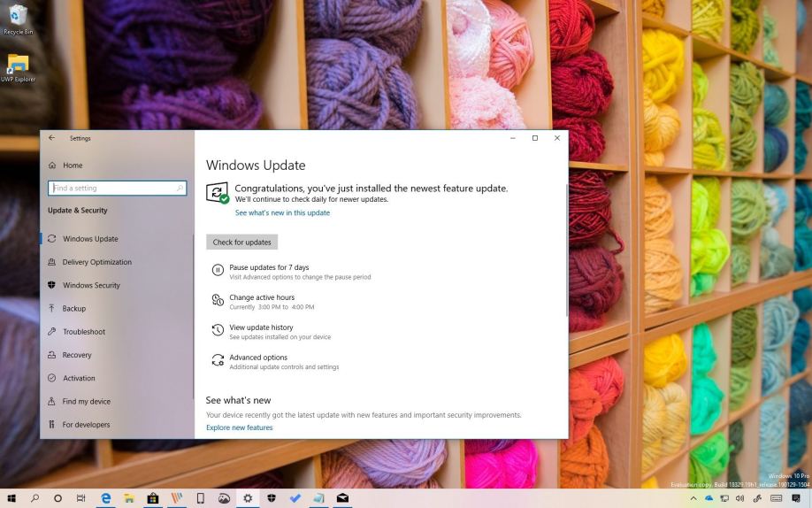Open Advanced options
812x508 pixels.
[258, 358]
